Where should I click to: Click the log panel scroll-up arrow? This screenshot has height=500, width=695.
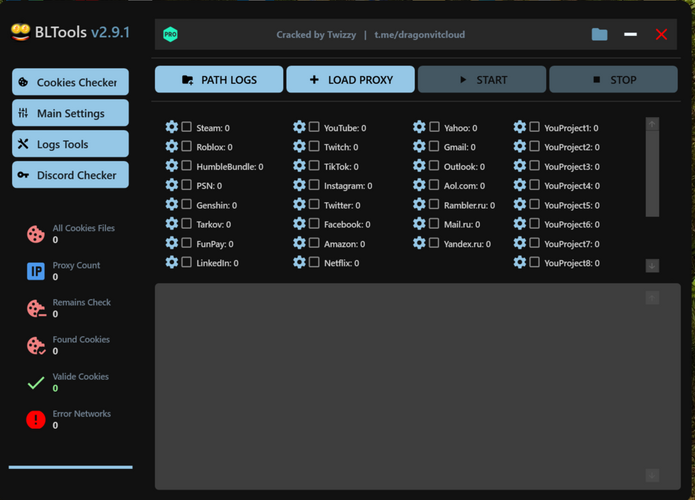click(652, 298)
